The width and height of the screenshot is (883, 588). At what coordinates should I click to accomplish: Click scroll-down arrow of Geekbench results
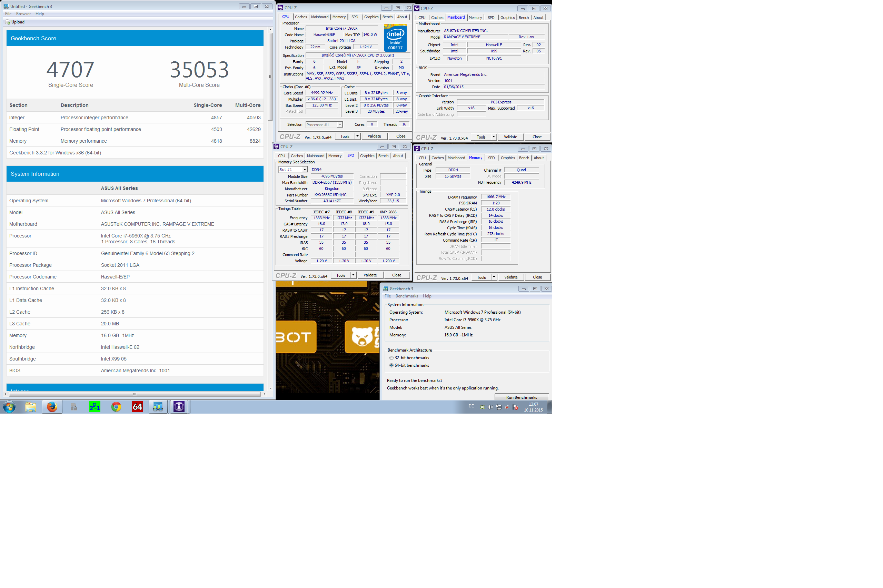[270, 388]
